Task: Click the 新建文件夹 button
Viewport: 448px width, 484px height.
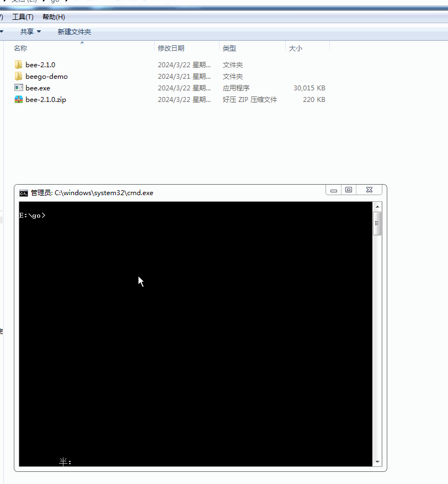Action: pos(74,31)
